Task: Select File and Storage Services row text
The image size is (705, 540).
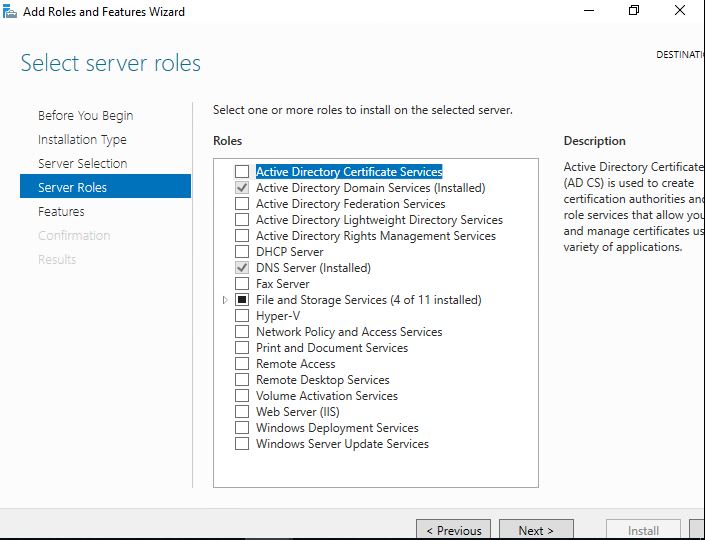Action: [x=369, y=299]
